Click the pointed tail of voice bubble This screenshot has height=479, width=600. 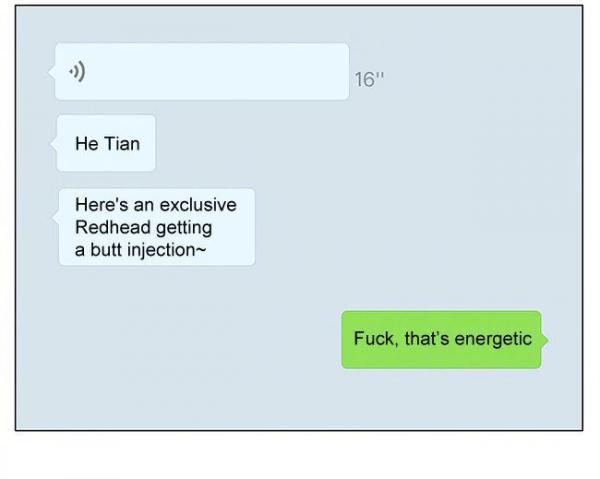point(51,72)
